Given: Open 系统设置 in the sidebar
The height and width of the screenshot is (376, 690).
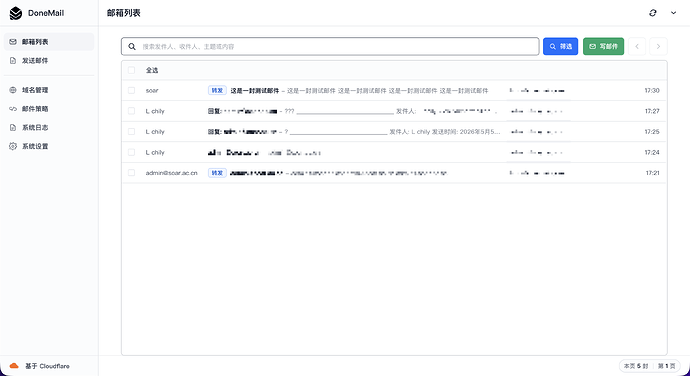Looking at the screenshot, I should coord(49,146).
